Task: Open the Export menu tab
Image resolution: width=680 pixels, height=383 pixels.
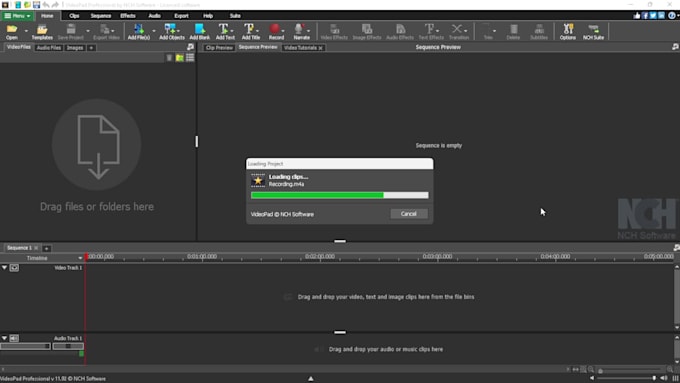Action: click(x=181, y=16)
